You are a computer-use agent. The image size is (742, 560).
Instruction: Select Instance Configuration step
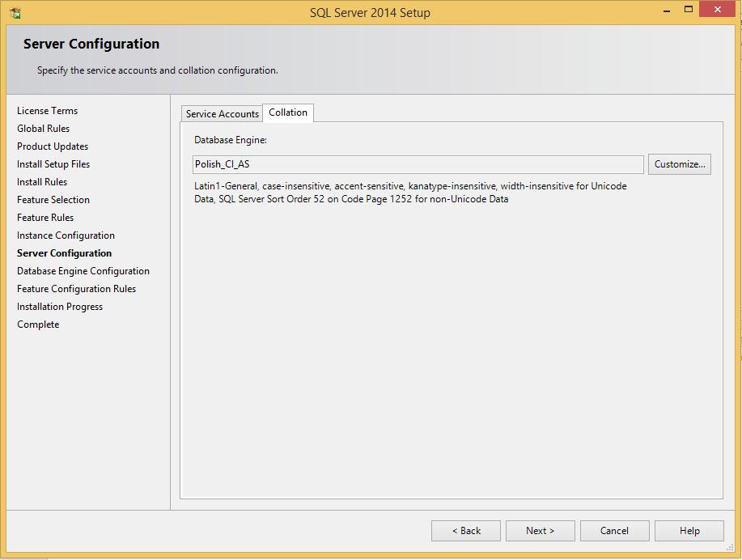66,235
